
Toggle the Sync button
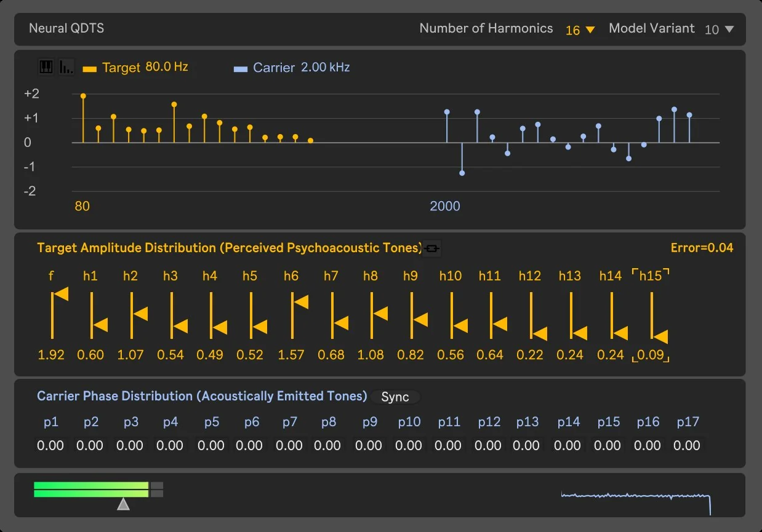point(395,397)
